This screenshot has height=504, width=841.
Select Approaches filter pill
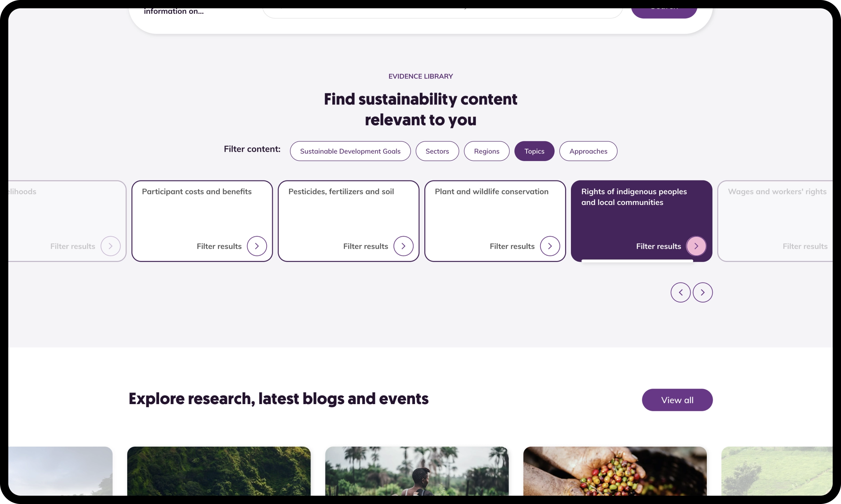tap(588, 151)
